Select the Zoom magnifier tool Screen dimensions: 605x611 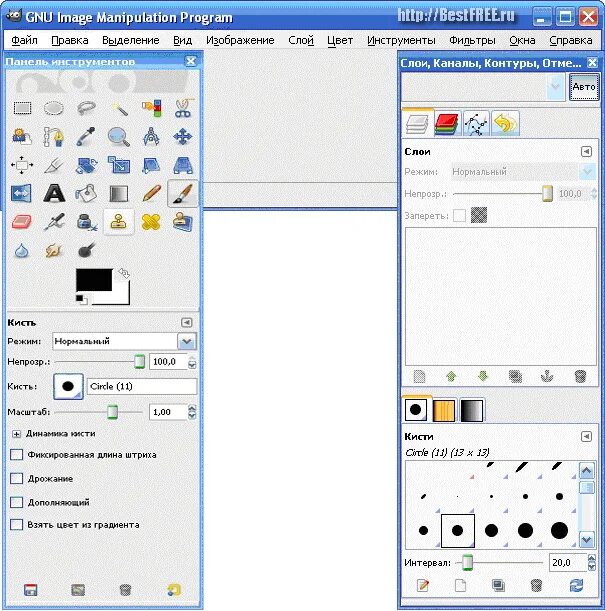click(119, 137)
